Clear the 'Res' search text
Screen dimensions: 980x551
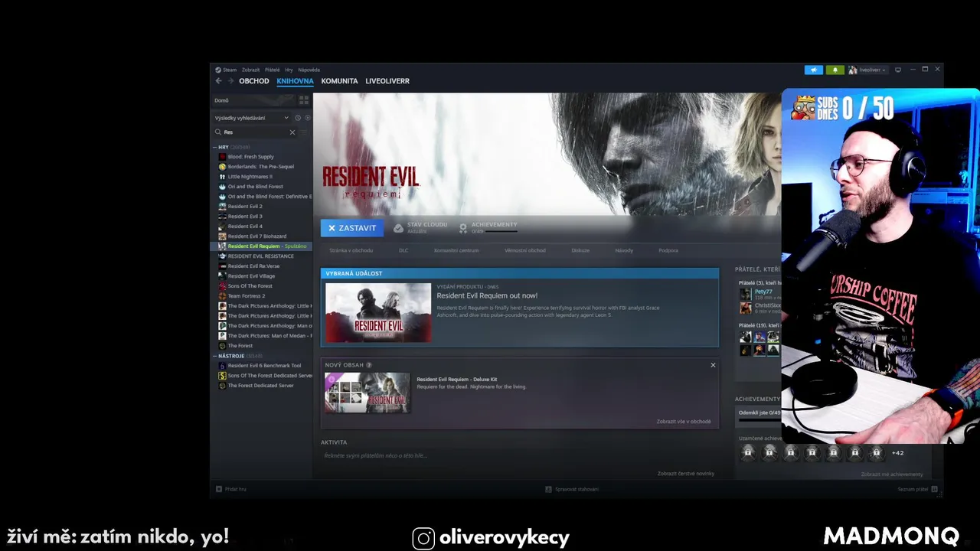pos(292,132)
